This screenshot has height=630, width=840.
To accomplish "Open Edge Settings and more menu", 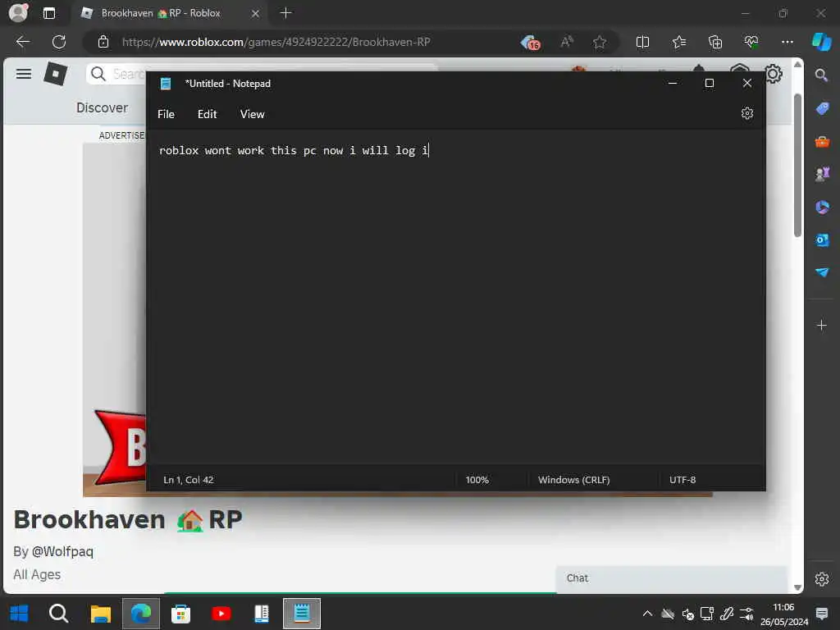I will pyautogui.click(x=787, y=42).
